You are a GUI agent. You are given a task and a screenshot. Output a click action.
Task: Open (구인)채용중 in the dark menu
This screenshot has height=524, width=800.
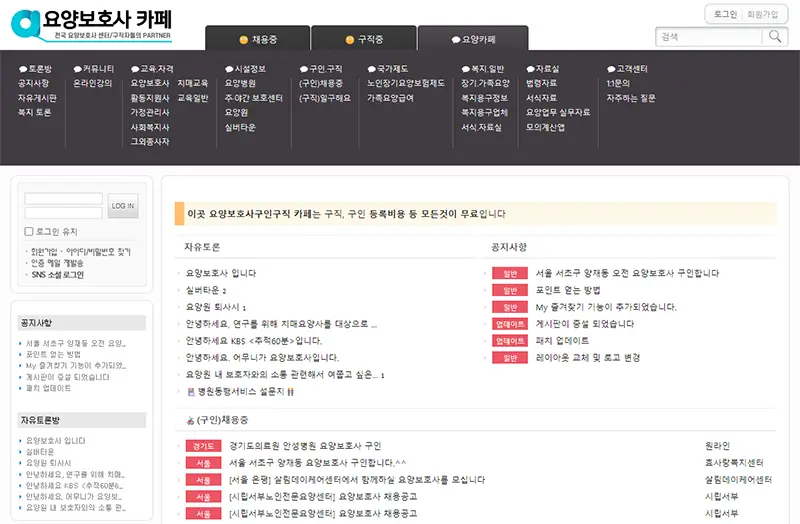click(321, 83)
